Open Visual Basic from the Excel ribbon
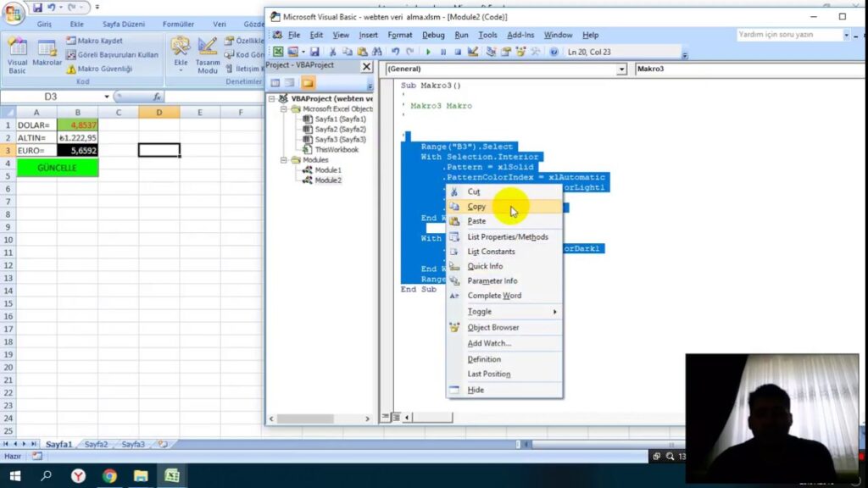The height and width of the screenshot is (488, 868). point(17,57)
